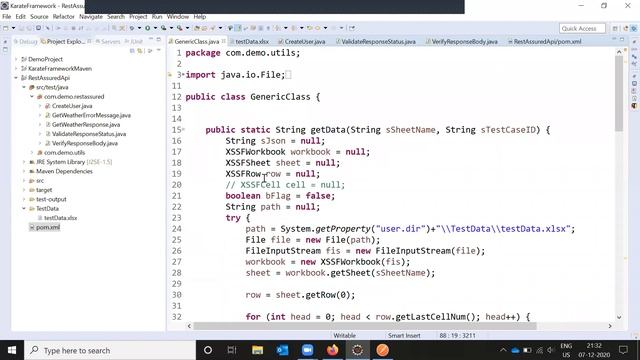Open Zoom from the taskbar
The image size is (640, 360).
click(307, 350)
